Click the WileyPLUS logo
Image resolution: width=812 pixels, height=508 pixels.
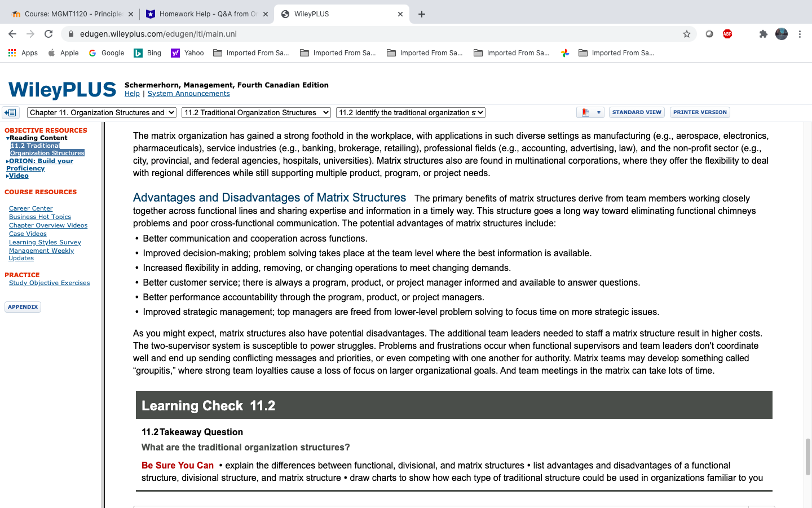point(62,90)
